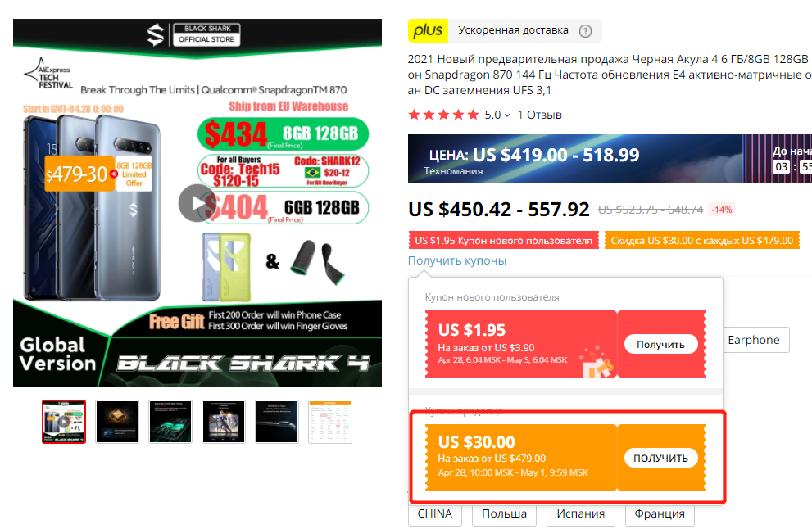
Task: Open the '1 Отзыв' reviews link
Action: coord(540,115)
